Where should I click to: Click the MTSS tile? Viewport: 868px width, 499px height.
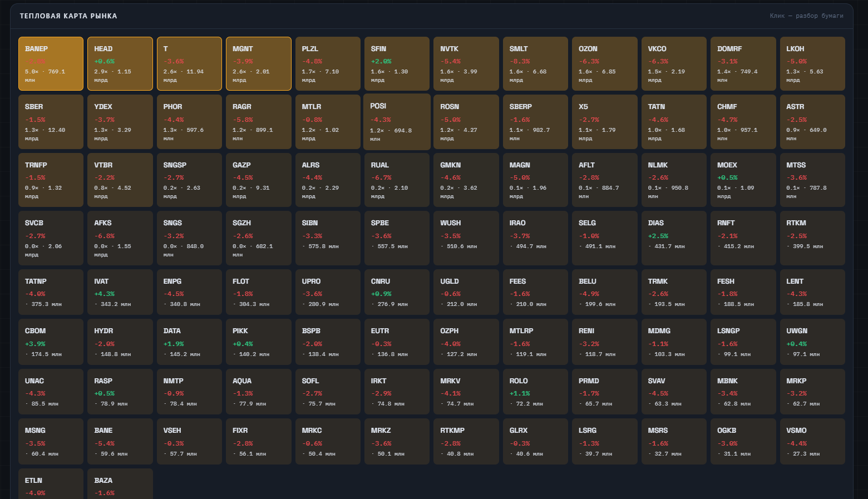(812, 180)
